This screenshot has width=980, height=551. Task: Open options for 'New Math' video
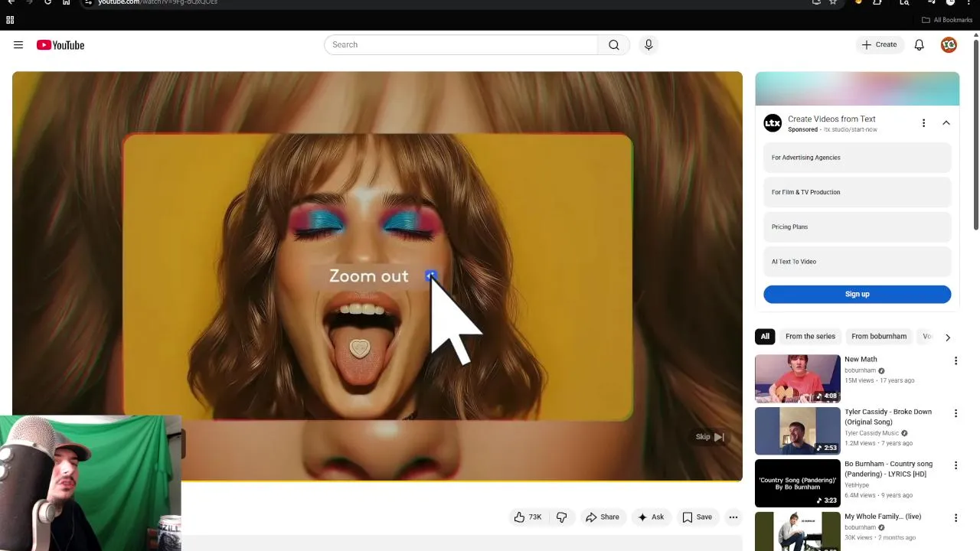coord(955,361)
